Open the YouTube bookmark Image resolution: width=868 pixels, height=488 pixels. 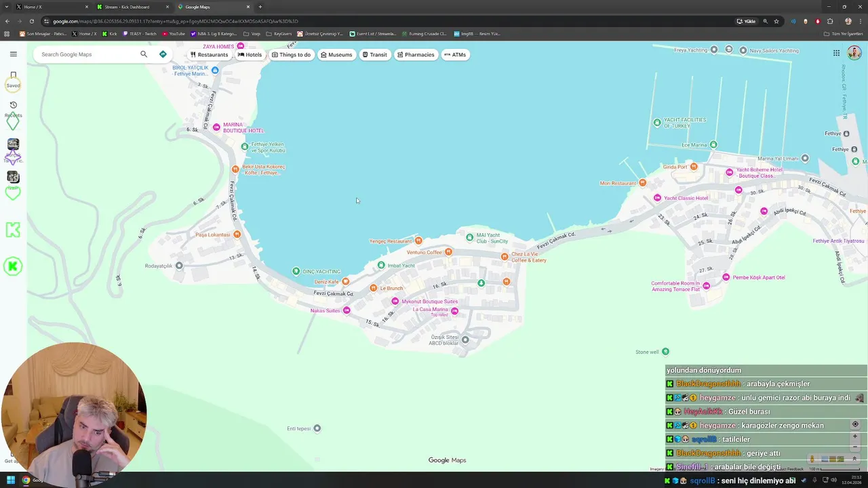[x=174, y=34]
